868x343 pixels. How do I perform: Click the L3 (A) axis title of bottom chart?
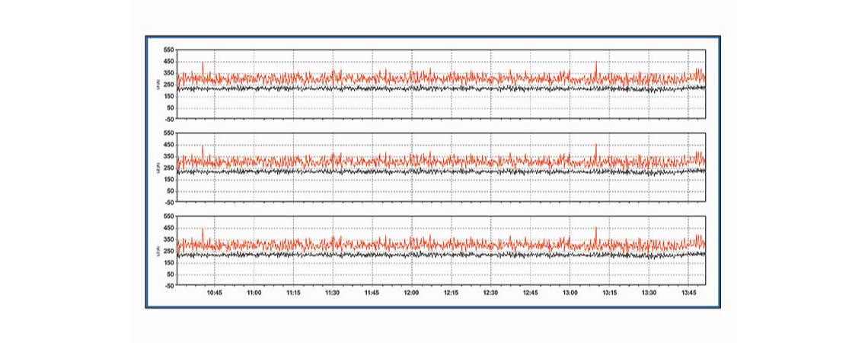[x=158, y=250]
